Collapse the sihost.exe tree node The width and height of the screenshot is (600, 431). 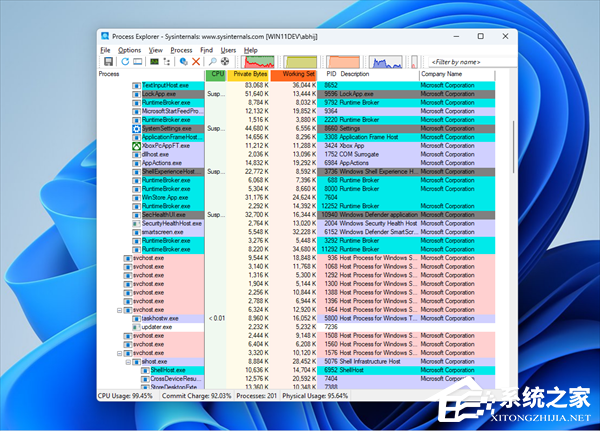coord(128,362)
